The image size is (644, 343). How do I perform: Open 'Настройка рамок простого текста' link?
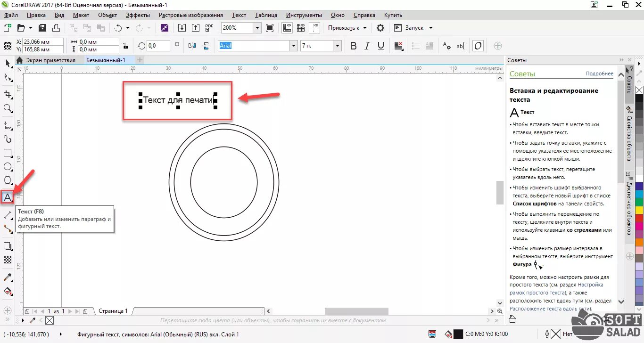[557, 289]
